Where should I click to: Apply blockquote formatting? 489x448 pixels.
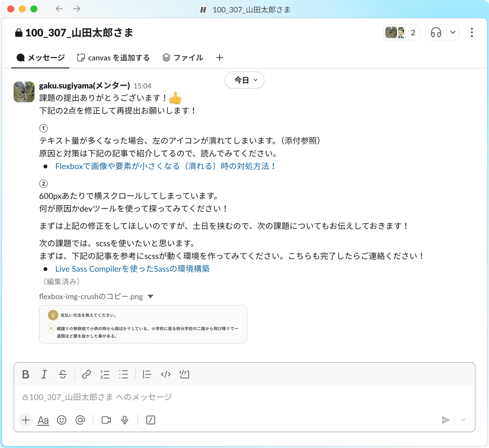point(147,375)
